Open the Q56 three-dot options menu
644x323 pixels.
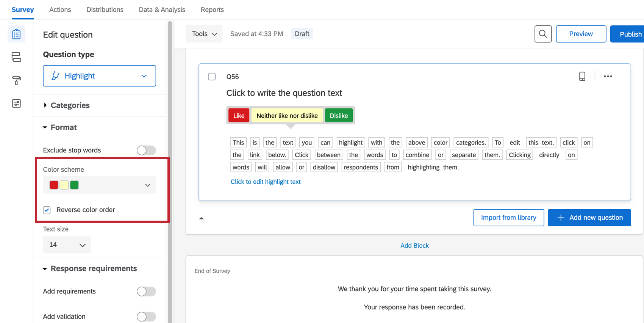coord(608,76)
